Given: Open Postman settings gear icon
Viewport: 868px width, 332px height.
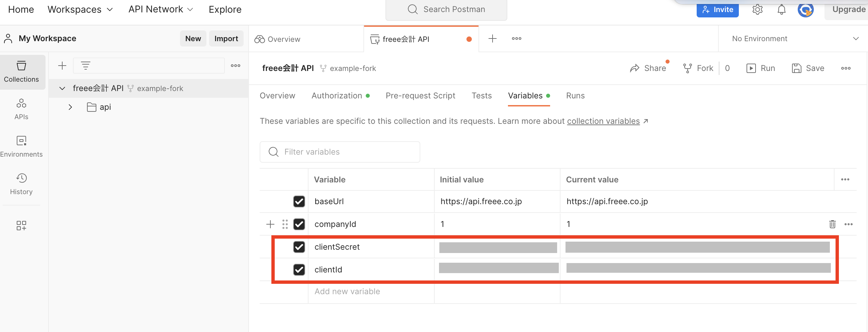Looking at the screenshot, I should click(x=757, y=9).
